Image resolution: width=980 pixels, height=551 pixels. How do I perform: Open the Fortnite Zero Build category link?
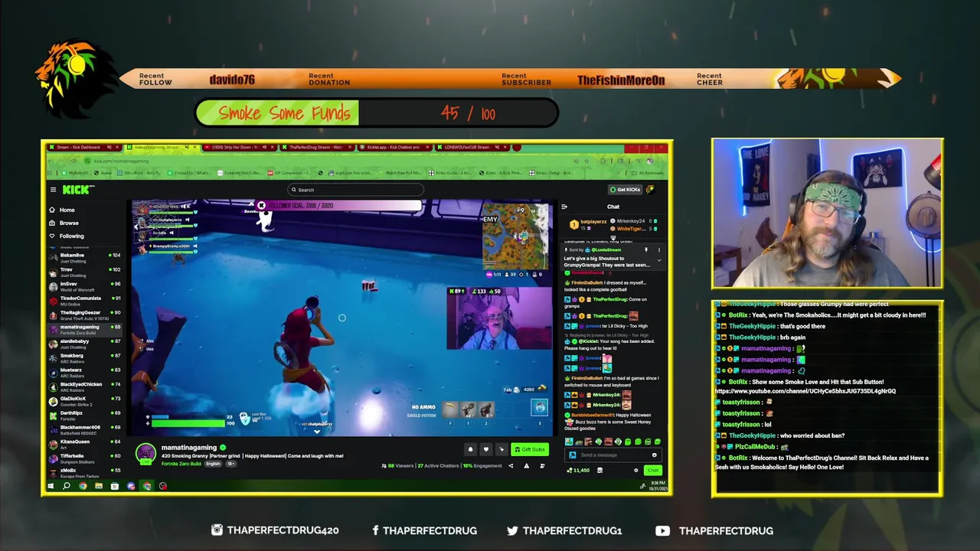(x=181, y=464)
